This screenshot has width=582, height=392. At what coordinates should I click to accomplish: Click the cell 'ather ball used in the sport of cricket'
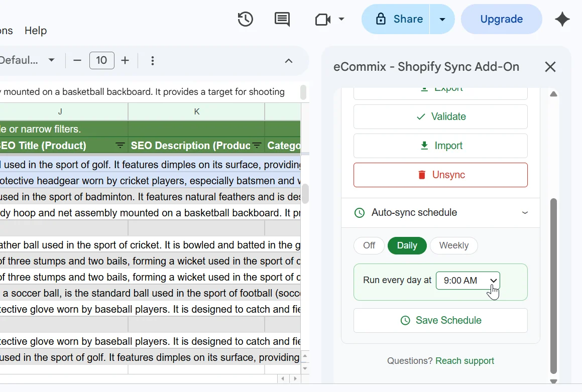click(x=150, y=245)
